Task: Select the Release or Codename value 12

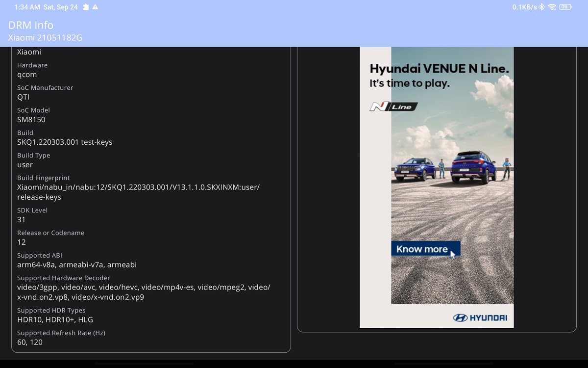Action: point(22,242)
